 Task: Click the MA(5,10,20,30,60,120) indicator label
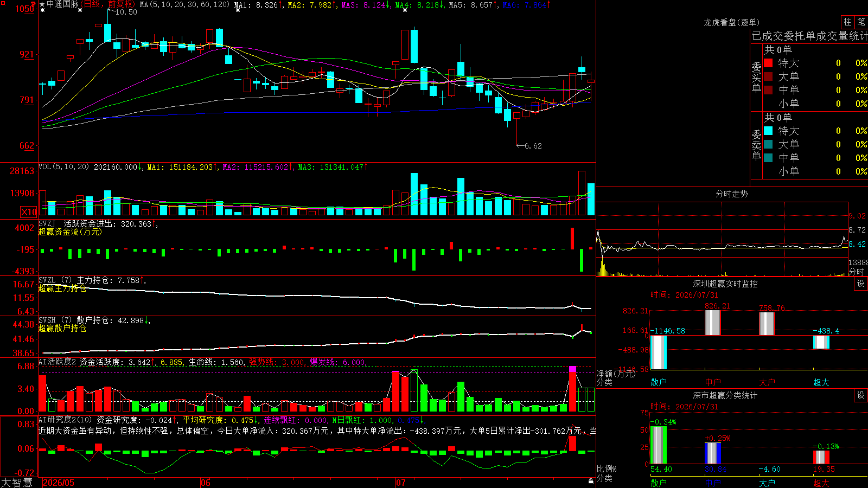(184, 4)
